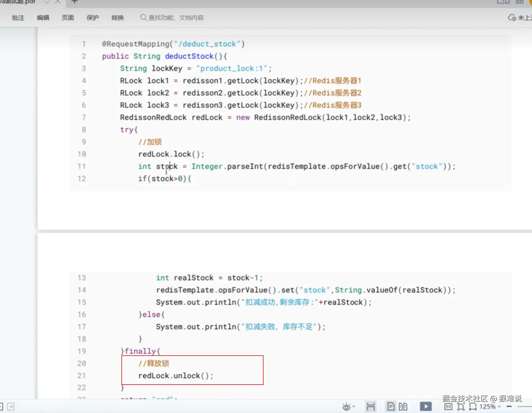Click the 扣减失败, 库存不足 string
This screenshot has width=532, height=413.
coord(279,327)
